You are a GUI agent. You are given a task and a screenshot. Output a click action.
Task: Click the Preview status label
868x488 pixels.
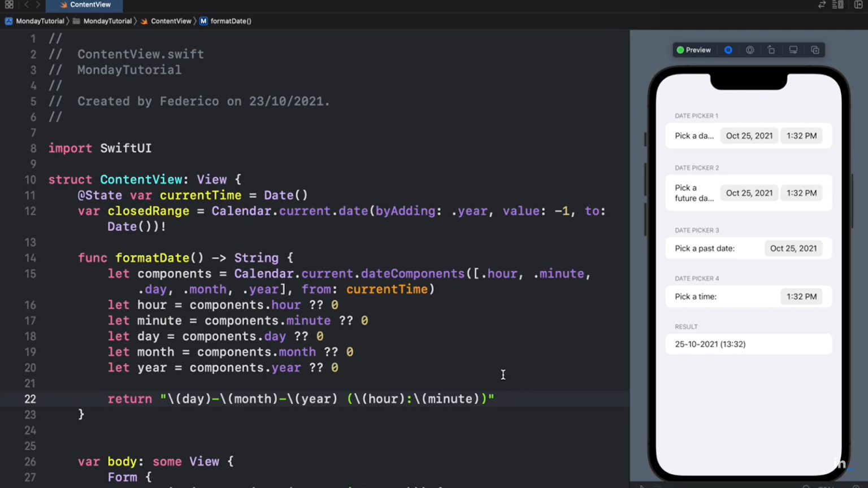coord(698,50)
